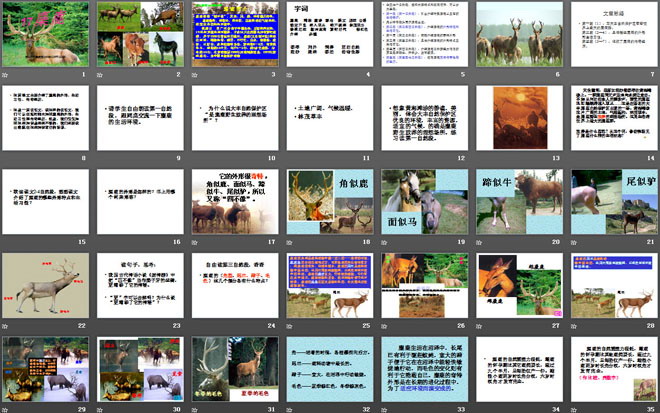Click the animation star icon under slide 1
Screen dimensions: 660x413
[5, 75]
